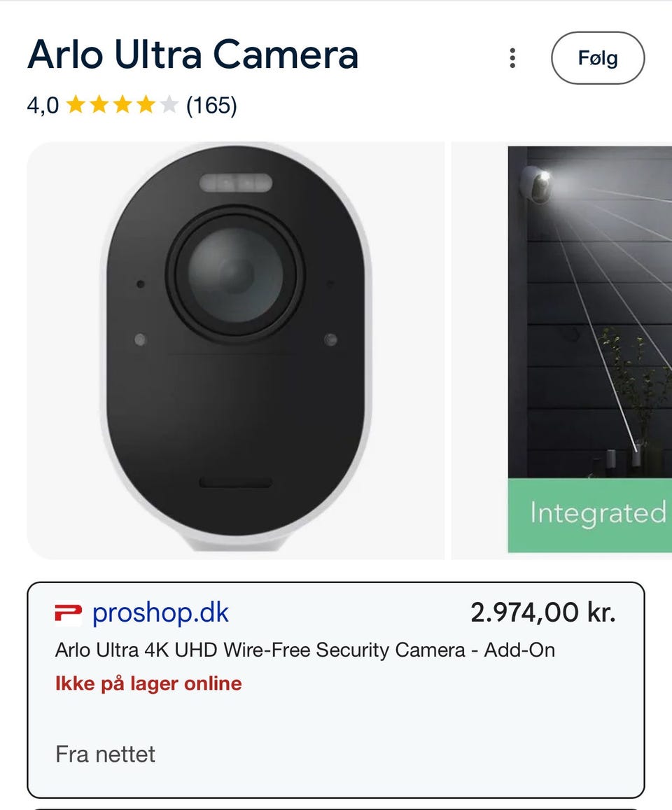The height and width of the screenshot is (810, 672).
Task: View the second image with spotlight beams
Action: (589, 315)
